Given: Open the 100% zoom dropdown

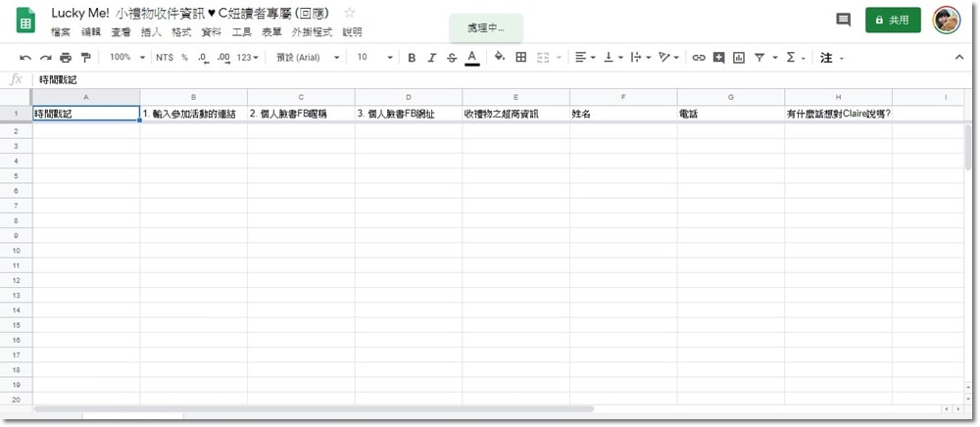Looking at the screenshot, I should pos(125,58).
